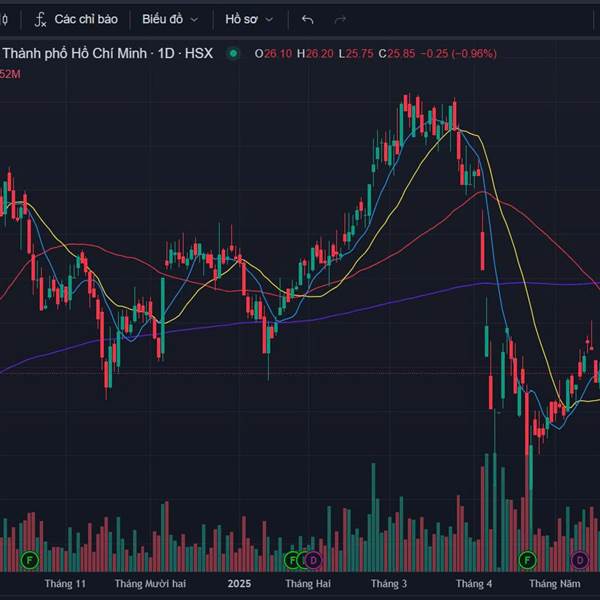Viewport: 600px width, 600px height.
Task: Click the Tháng 4 time axis label
Action: point(474,583)
